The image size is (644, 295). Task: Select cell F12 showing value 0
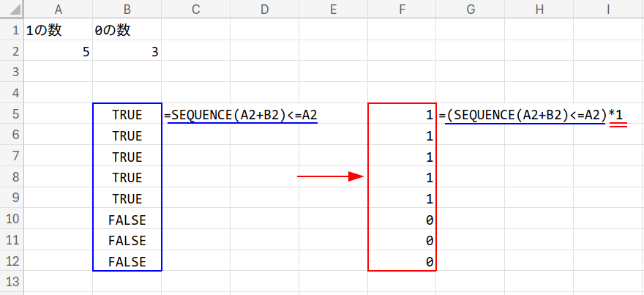click(x=402, y=261)
